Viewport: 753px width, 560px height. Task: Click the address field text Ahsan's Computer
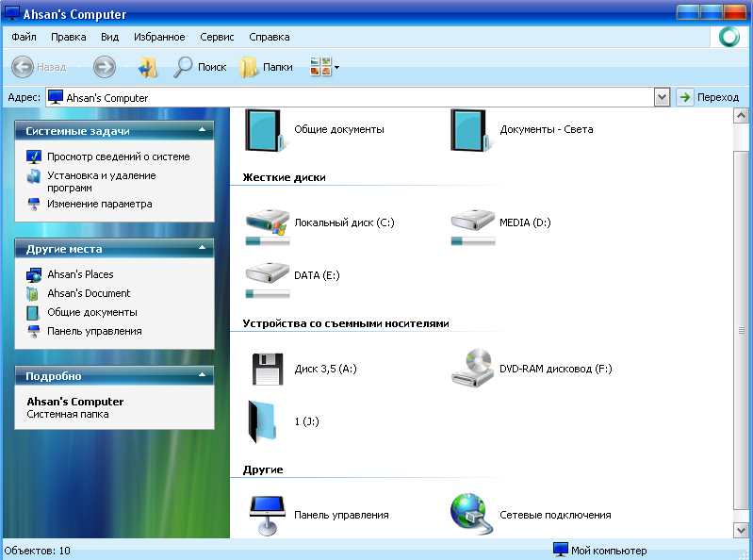tap(107, 98)
